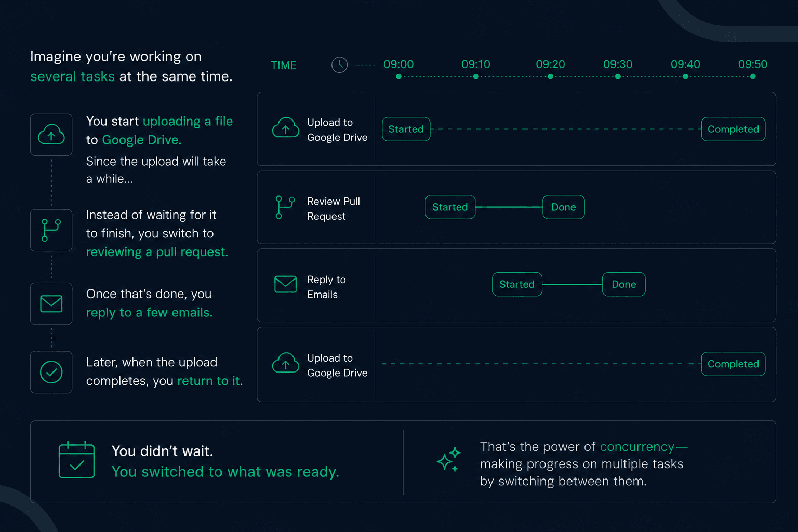Click the Review Pull Request branch icon in timeline
The width and height of the screenshot is (798, 532).
point(285,207)
